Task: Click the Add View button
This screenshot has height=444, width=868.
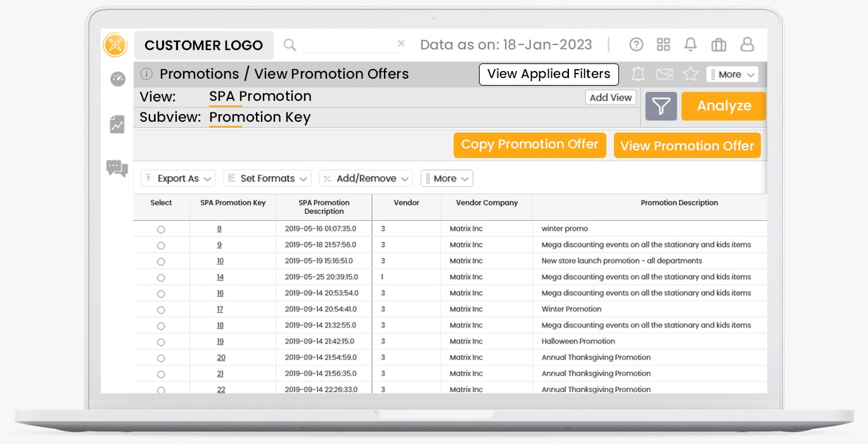Action: pos(611,98)
